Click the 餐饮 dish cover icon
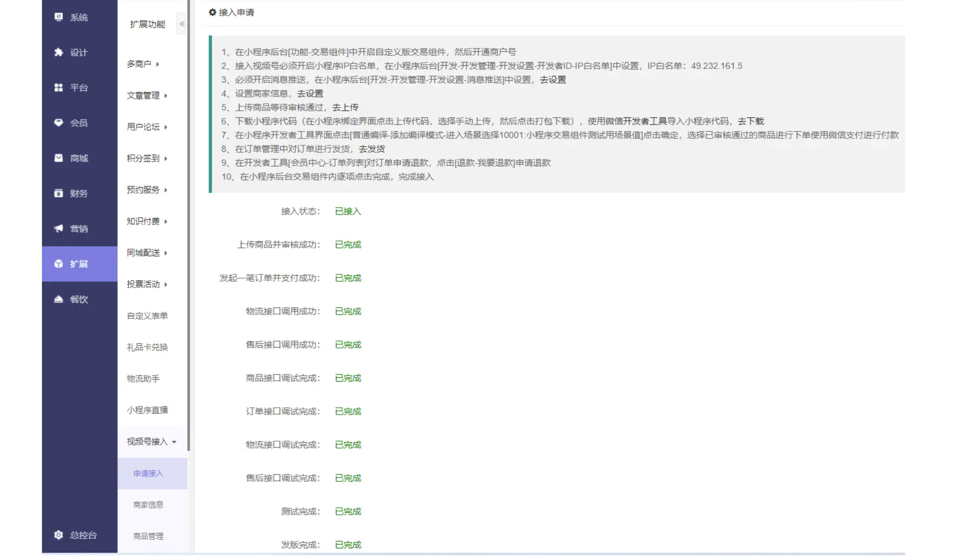This screenshot has width=963, height=560. (x=58, y=299)
